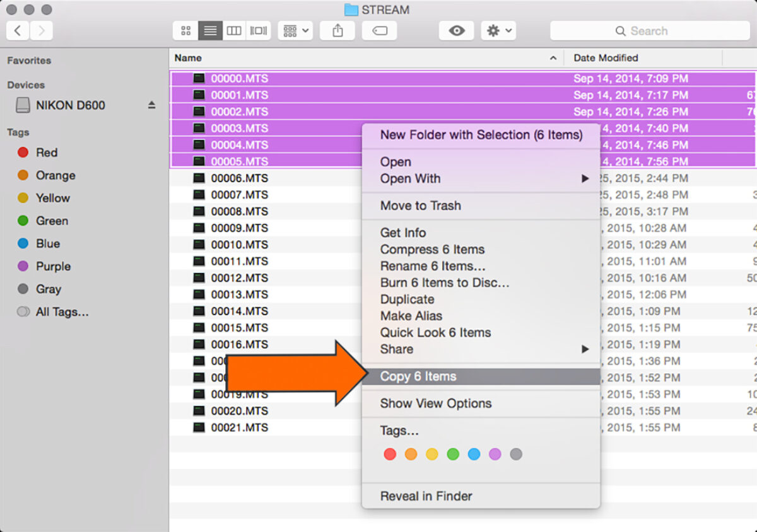Apply the red tag color dot

click(x=390, y=454)
